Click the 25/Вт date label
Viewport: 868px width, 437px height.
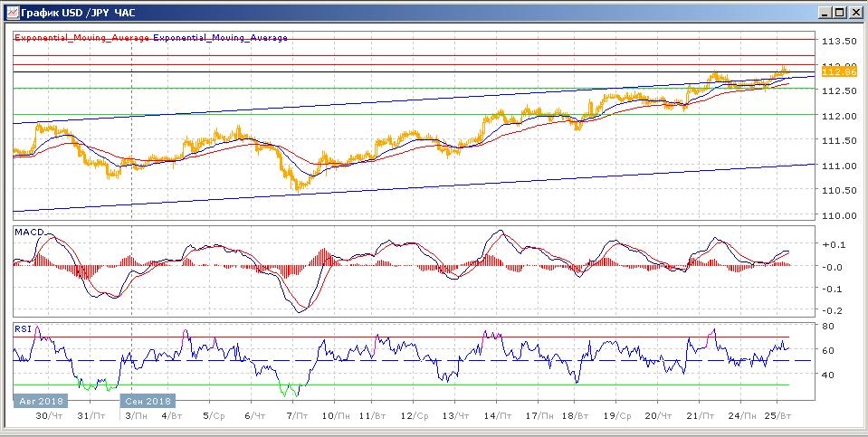(x=777, y=415)
